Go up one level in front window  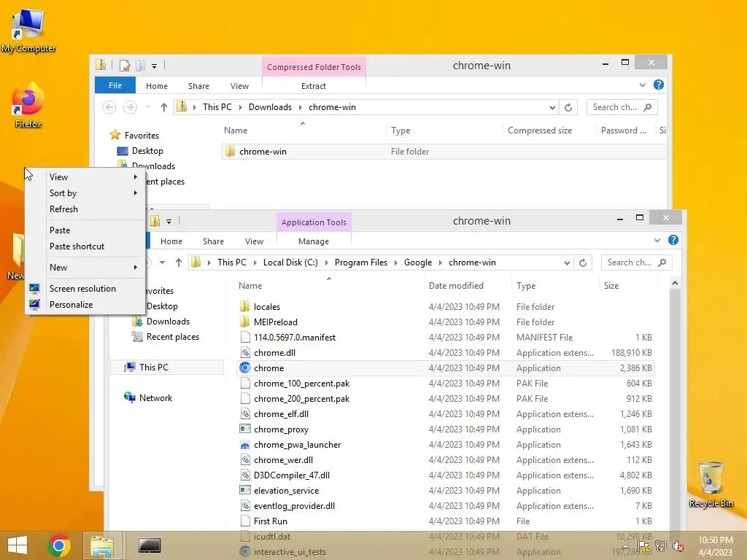(179, 262)
